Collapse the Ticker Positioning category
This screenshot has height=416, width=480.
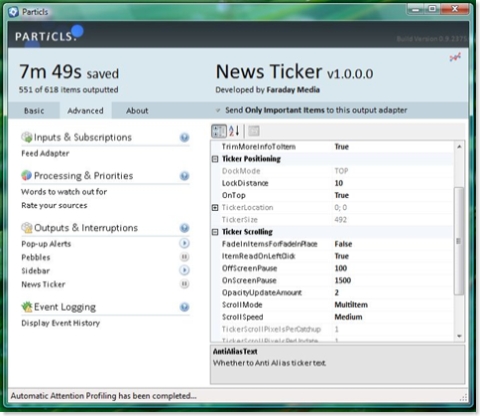pos(215,159)
